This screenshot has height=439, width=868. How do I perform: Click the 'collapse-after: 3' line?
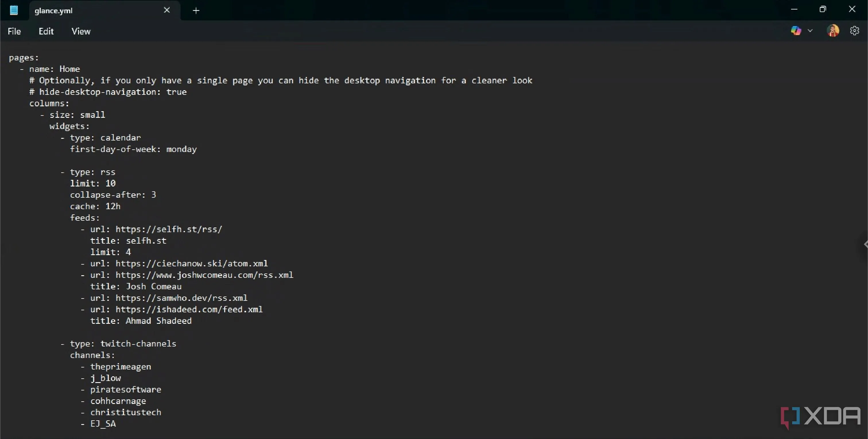(113, 195)
